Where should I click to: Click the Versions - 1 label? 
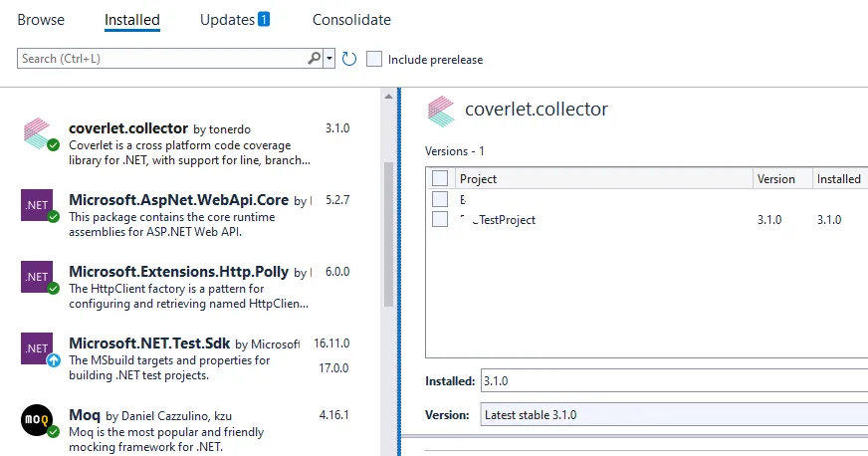pyautogui.click(x=455, y=151)
